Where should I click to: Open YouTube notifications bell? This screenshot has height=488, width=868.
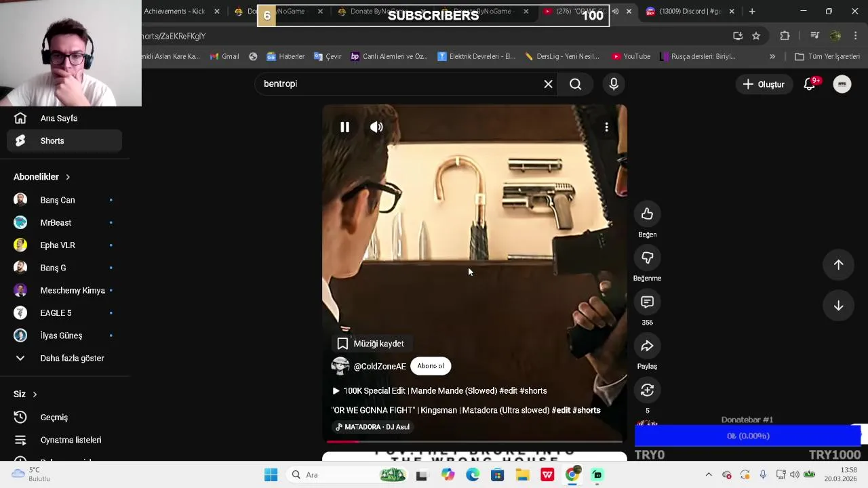(x=809, y=84)
